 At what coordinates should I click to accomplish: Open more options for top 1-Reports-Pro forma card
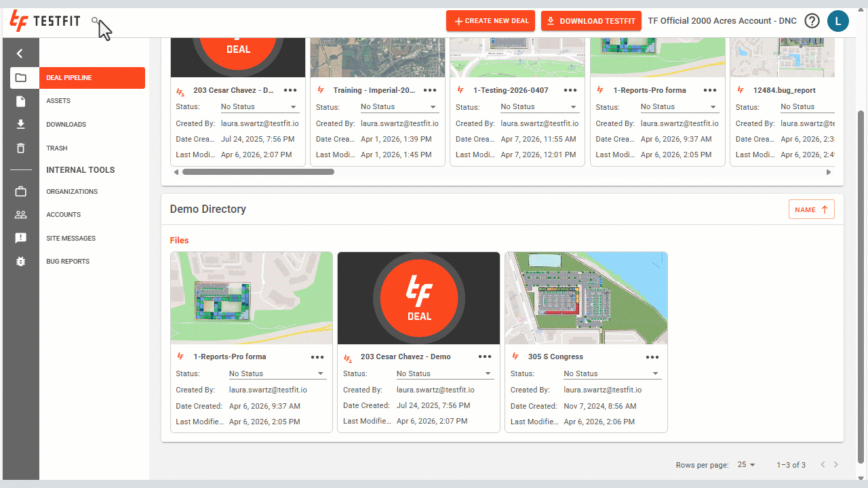click(710, 90)
